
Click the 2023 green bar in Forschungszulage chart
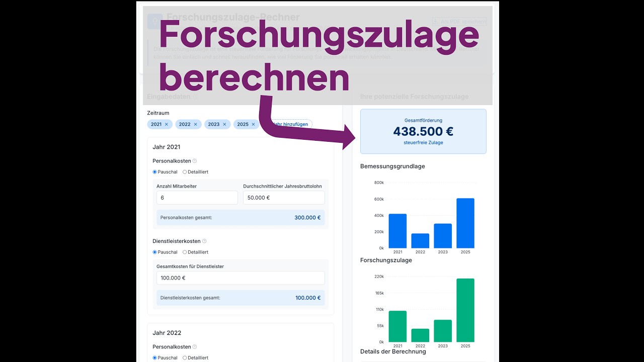443,331
